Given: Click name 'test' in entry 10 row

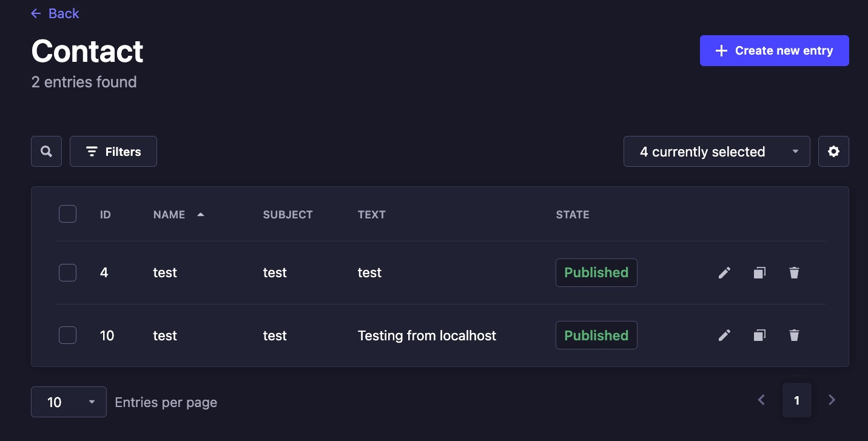Looking at the screenshot, I should 165,335.
